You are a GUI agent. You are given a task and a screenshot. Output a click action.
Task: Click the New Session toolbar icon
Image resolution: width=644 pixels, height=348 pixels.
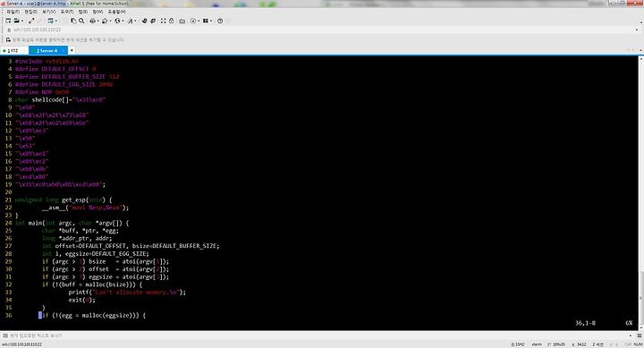[x=8, y=21]
